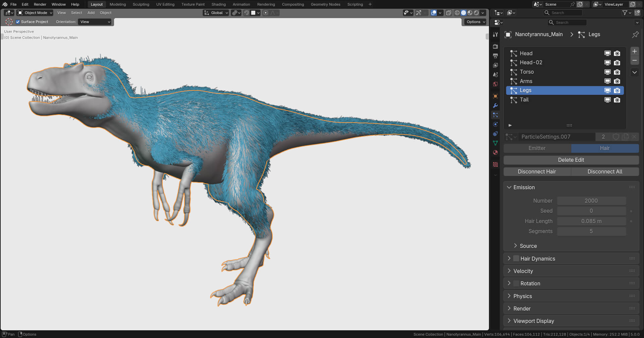The image size is (644, 338).
Task: Open the Texture properties tab
Action: coord(495,164)
